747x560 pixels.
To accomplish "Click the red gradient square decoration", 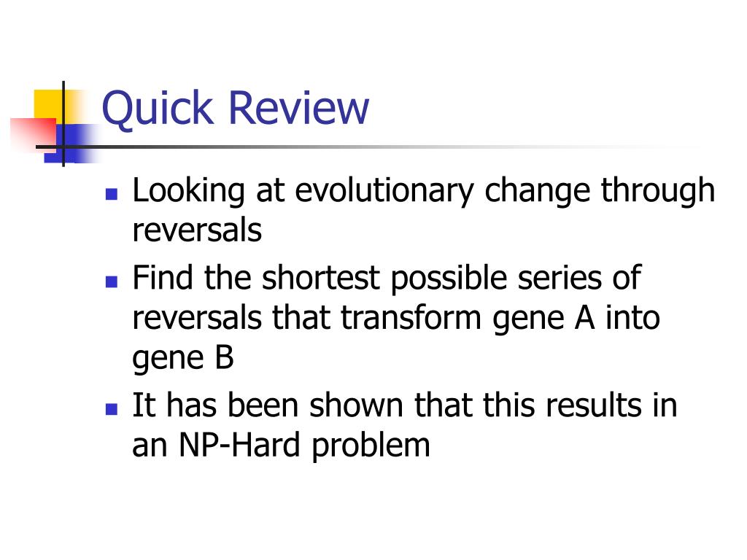I will (34, 134).
